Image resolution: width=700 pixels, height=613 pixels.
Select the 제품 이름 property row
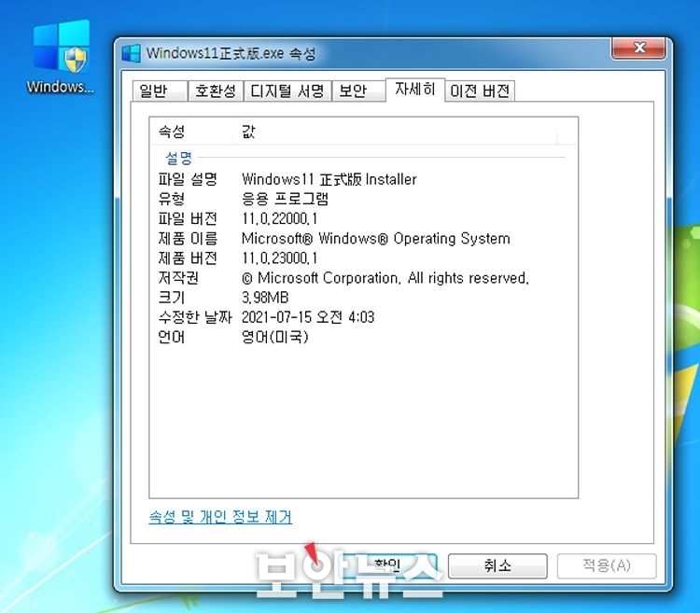tap(363, 238)
